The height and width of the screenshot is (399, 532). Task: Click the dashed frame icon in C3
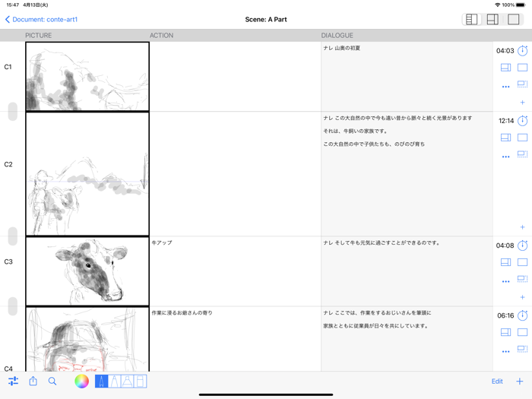(523, 279)
